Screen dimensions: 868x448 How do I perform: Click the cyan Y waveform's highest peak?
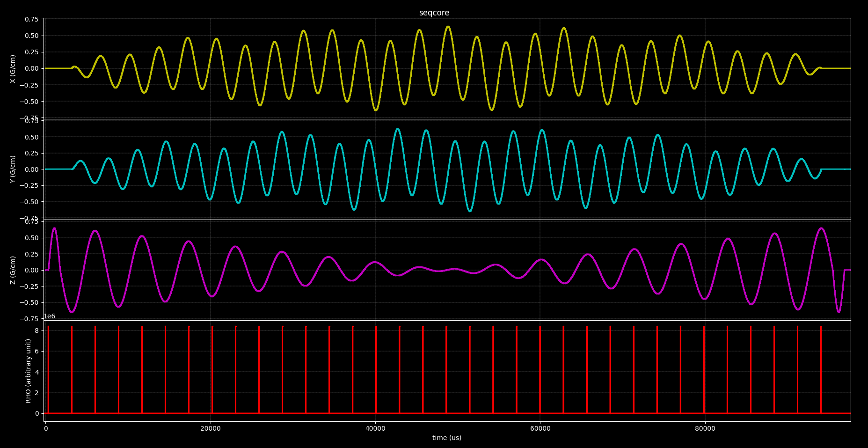tap(397, 129)
